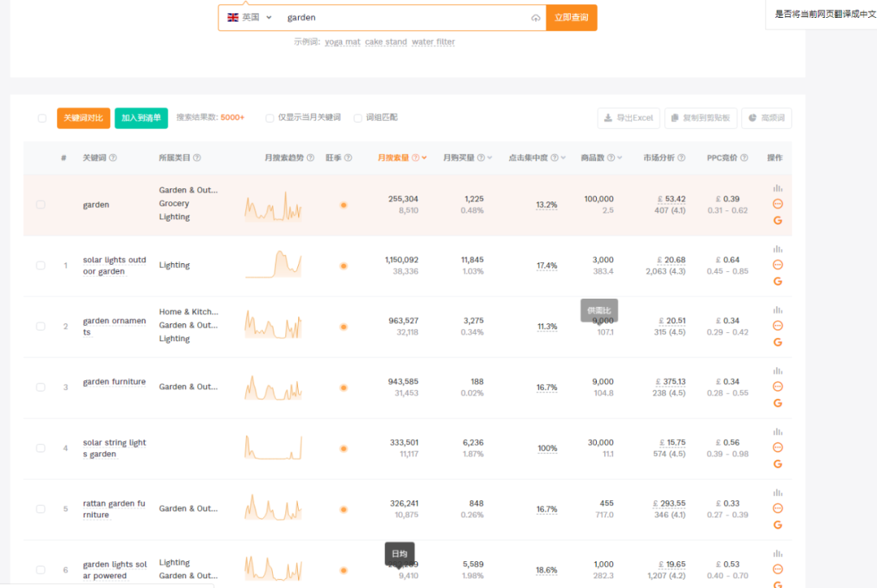Click example keyword cake stand

click(386, 42)
